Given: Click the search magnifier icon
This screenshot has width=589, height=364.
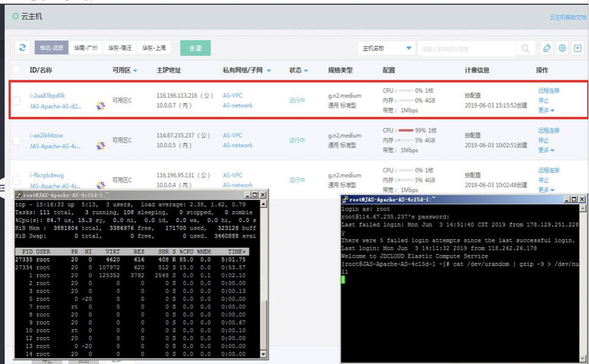Looking at the screenshot, I should click(x=525, y=48).
